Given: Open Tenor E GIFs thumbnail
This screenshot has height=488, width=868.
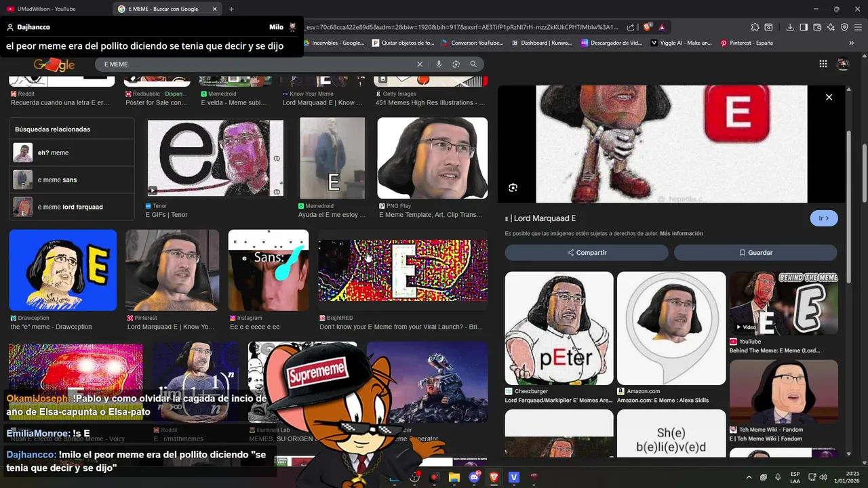Looking at the screenshot, I should point(216,158).
